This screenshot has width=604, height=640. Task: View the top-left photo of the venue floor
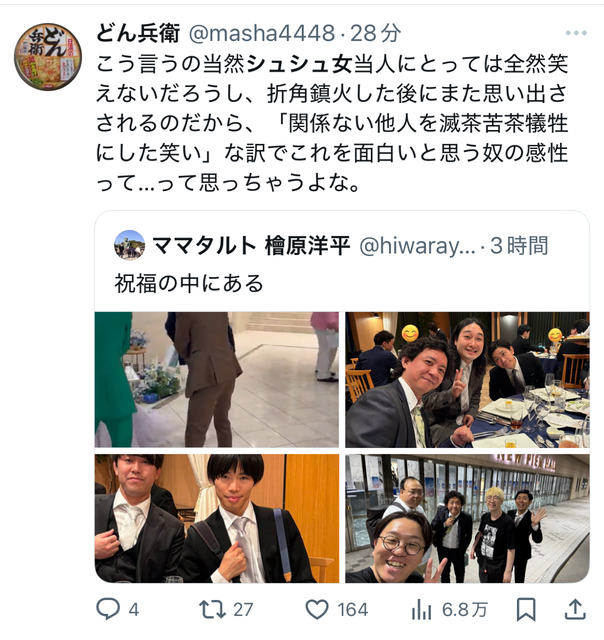(217, 380)
